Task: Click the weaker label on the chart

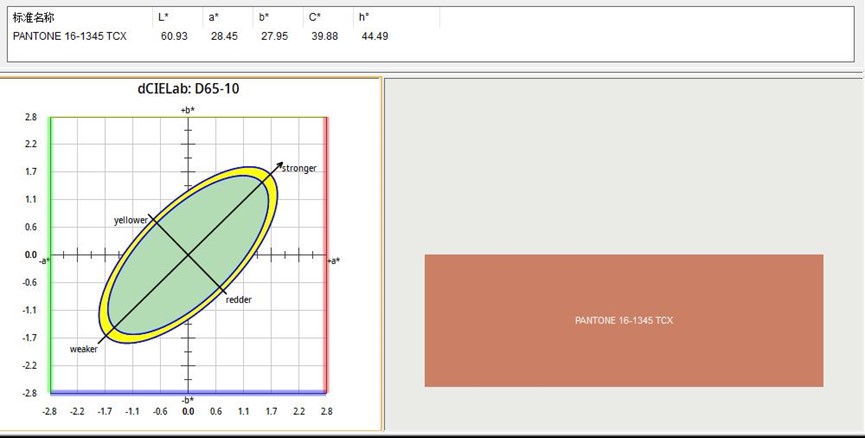Action: point(84,349)
